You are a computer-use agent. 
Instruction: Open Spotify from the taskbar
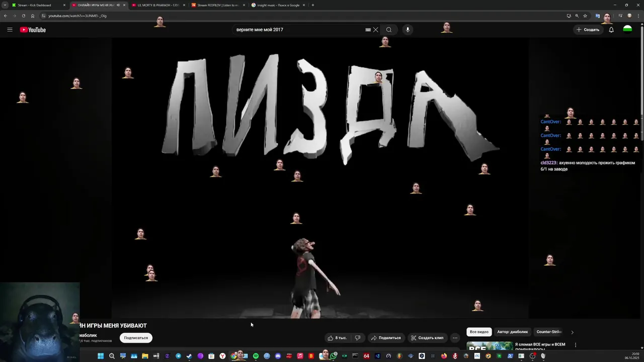tap(256, 356)
